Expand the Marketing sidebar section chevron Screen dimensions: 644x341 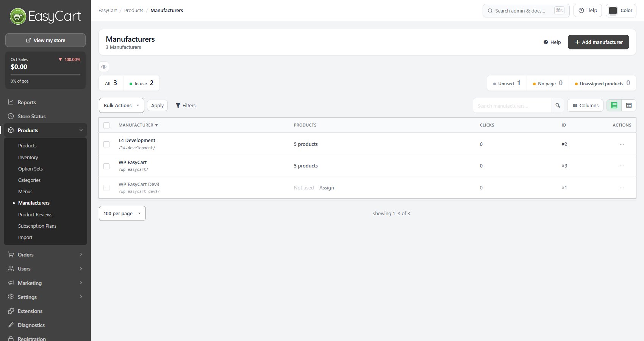point(81,283)
